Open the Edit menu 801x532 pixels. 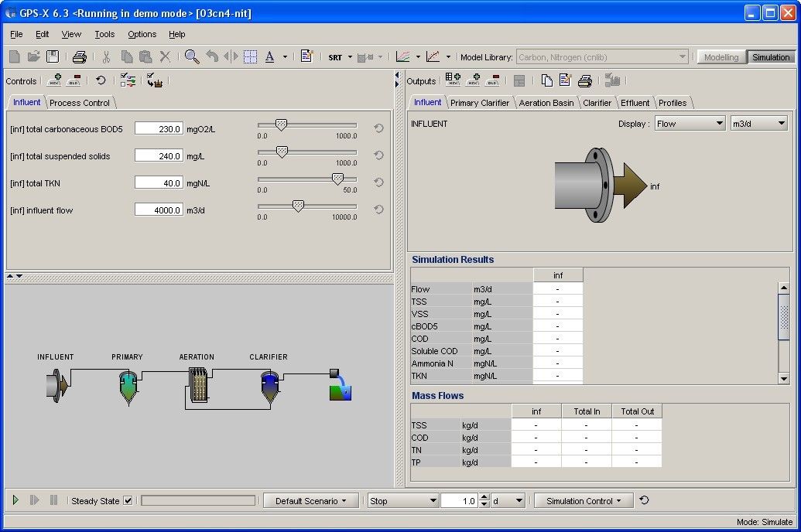[42, 34]
